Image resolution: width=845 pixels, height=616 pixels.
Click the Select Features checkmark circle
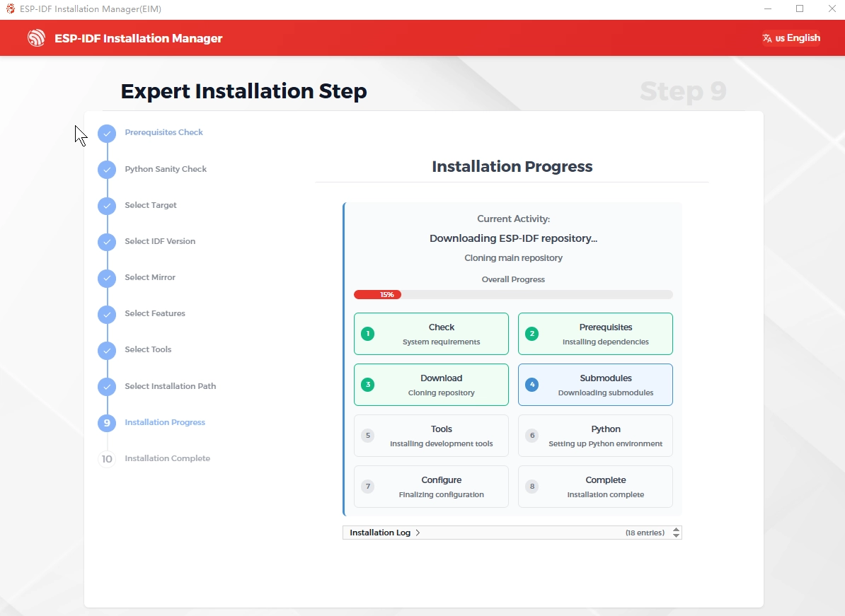click(x=107, y=314)
